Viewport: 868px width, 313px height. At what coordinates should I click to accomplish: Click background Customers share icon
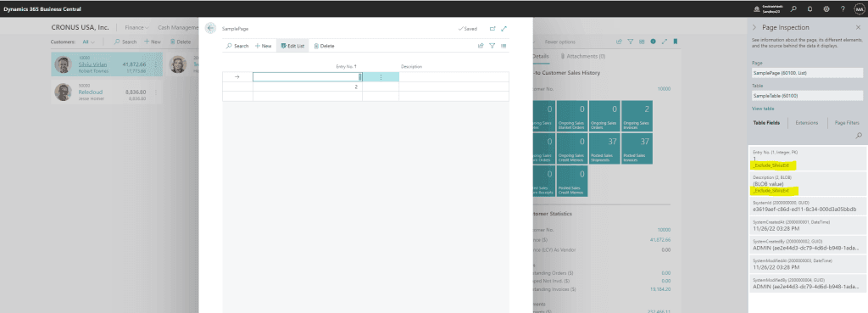click(x=619, y=42)
